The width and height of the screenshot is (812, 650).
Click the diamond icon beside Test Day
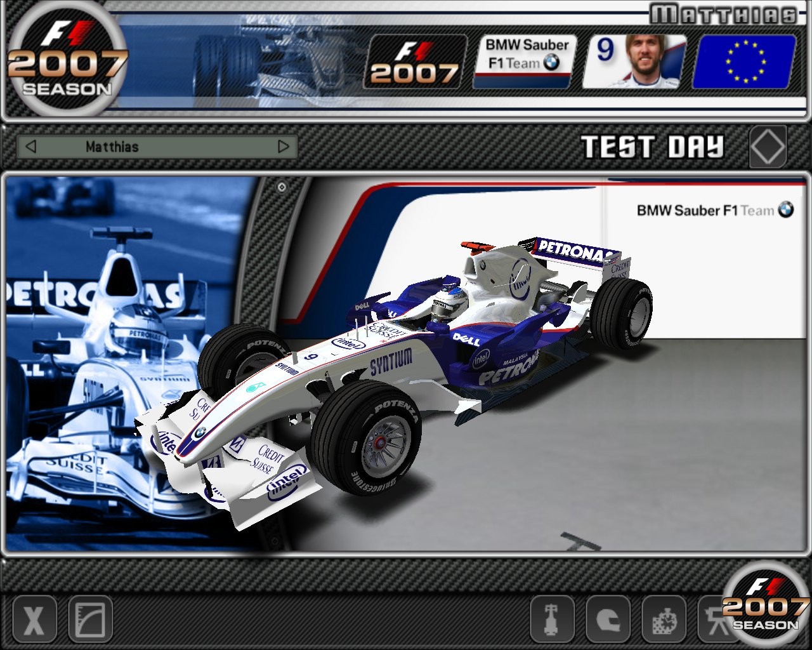click(x=768, y=147)
